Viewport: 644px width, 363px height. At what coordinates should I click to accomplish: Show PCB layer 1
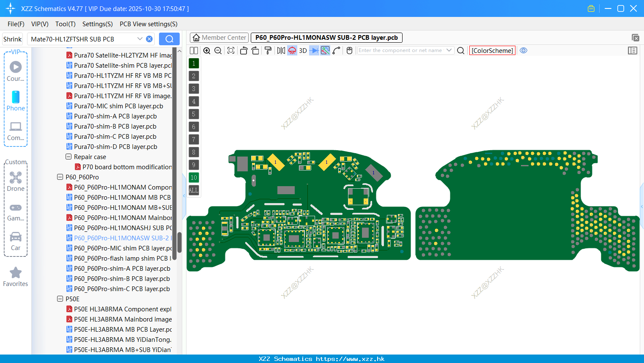[194, 63]
